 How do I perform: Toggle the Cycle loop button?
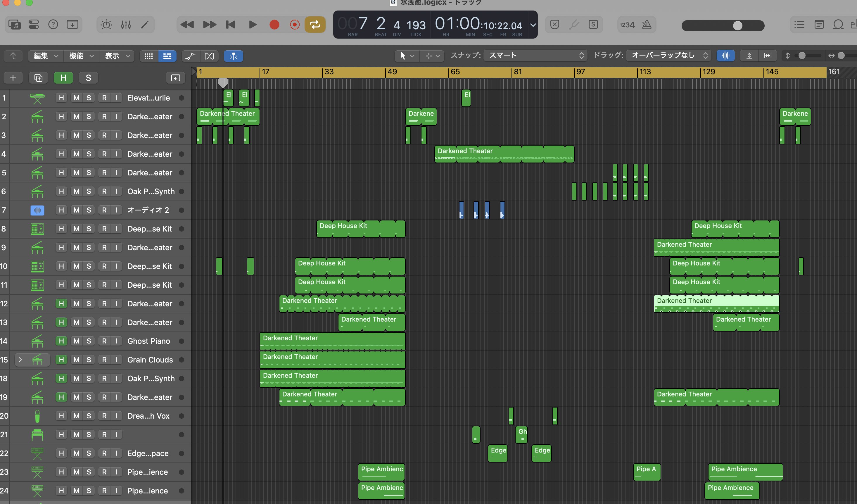[315, 25]
